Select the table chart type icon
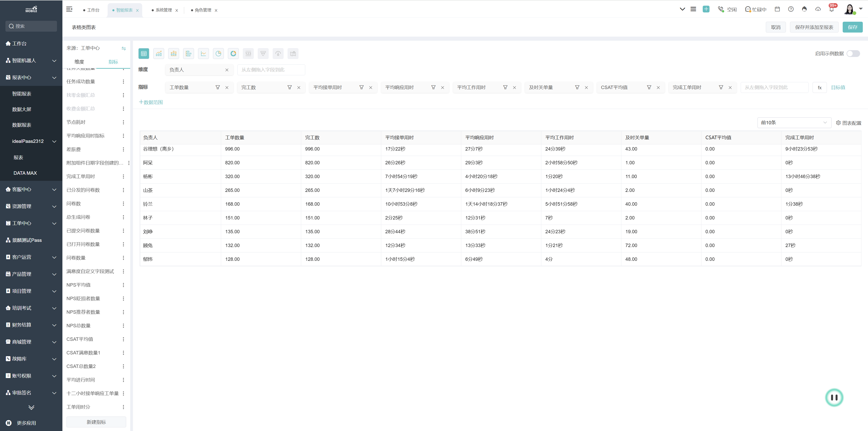The image size is (868, 431). point(144,54)
